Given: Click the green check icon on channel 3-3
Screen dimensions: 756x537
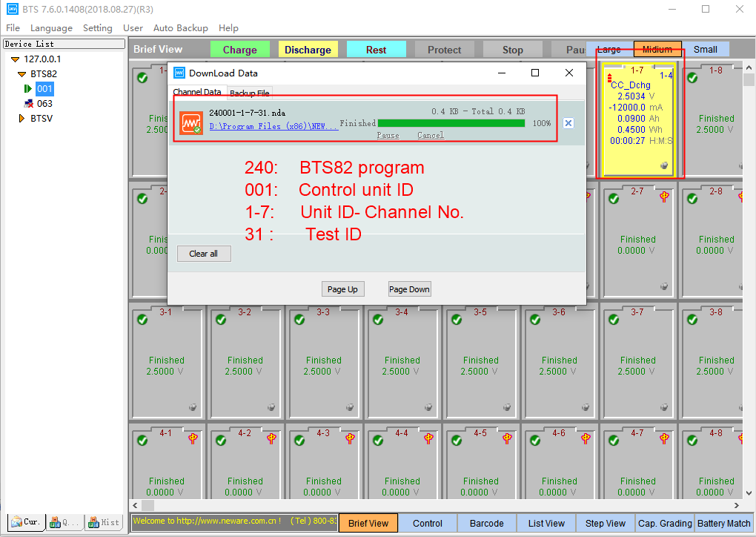Looking at the screenshot, I should (299, 320).
